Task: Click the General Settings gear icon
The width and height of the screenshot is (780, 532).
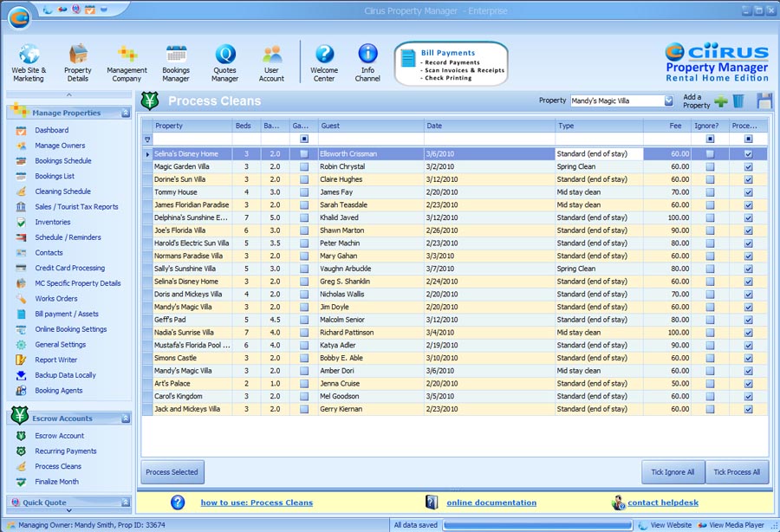Action: [x=21, y=345]
